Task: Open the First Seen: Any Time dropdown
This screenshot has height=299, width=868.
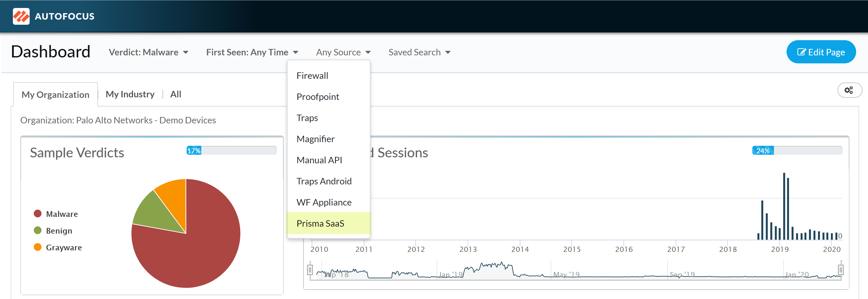Action: (x=252, y=52)
